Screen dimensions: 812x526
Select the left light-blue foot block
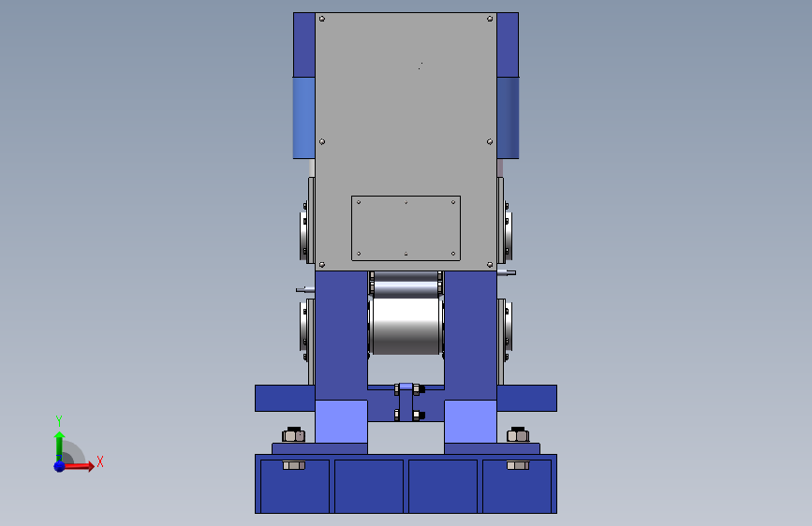pos(341,421)
